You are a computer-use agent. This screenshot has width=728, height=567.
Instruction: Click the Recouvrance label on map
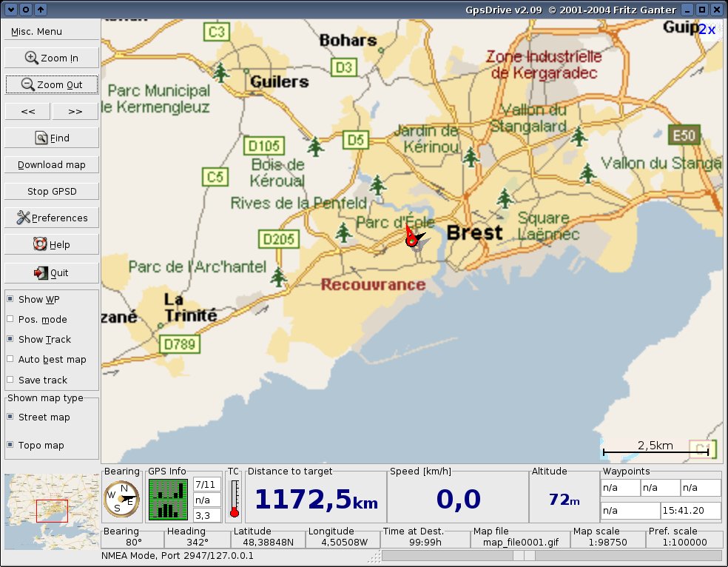pyautogui.click(x=374, y=285)
